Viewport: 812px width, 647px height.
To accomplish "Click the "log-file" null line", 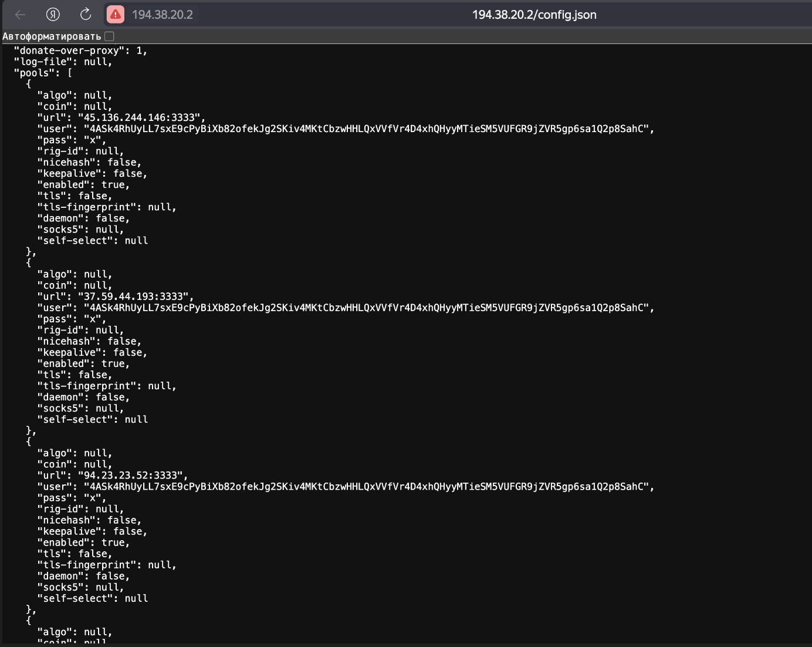I will pyautogui.click(x=63, y=62).
